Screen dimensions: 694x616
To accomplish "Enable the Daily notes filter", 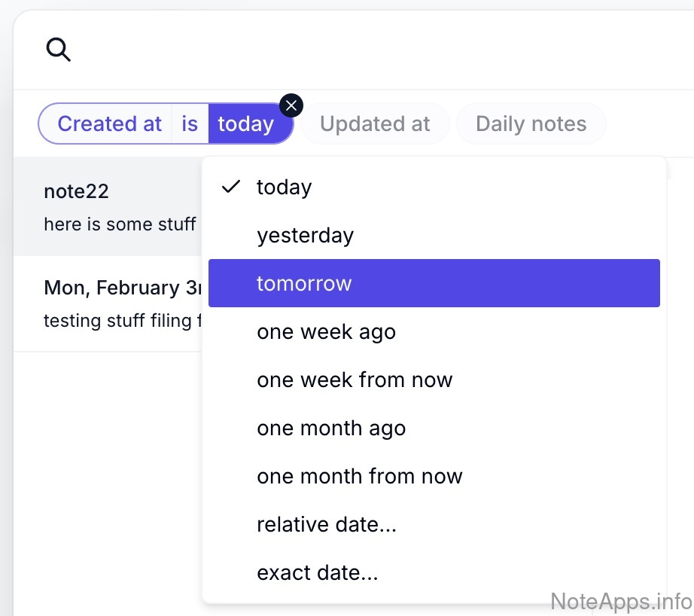I will [531, 124].
